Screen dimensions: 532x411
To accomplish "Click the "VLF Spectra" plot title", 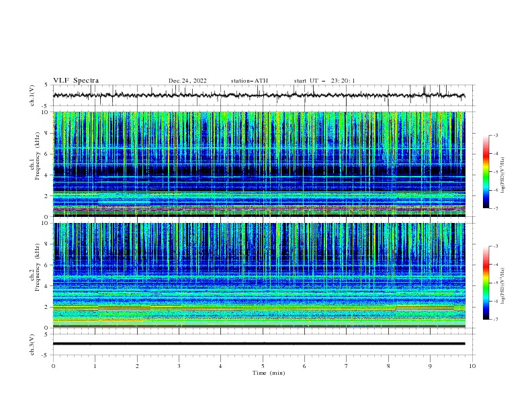I will (x=76, y=81).
